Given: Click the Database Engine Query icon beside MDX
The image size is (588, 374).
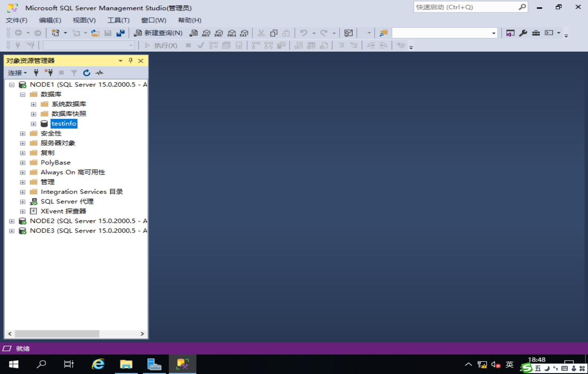Looking at the screenshot, I should pyautogui.click(x=194, y=33).
